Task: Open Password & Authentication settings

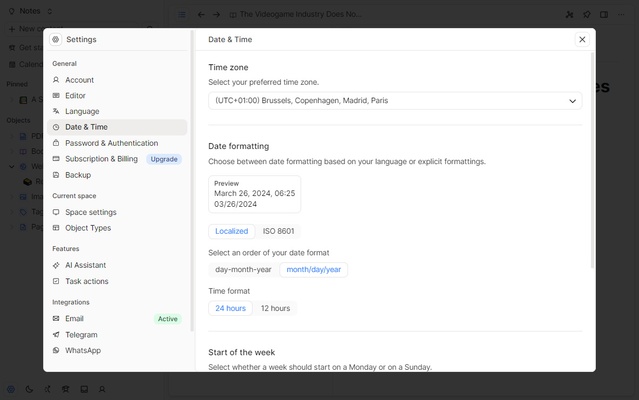Action: point(111,143)
